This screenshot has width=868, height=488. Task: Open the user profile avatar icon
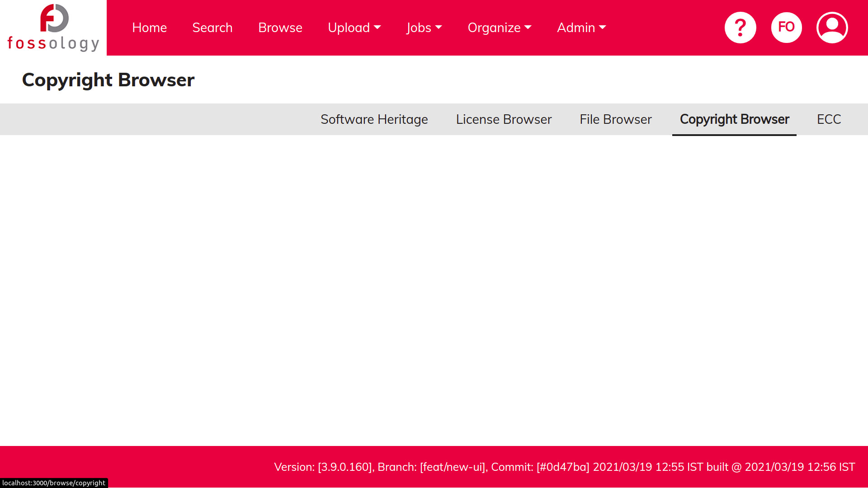click(x=832, y=28)
